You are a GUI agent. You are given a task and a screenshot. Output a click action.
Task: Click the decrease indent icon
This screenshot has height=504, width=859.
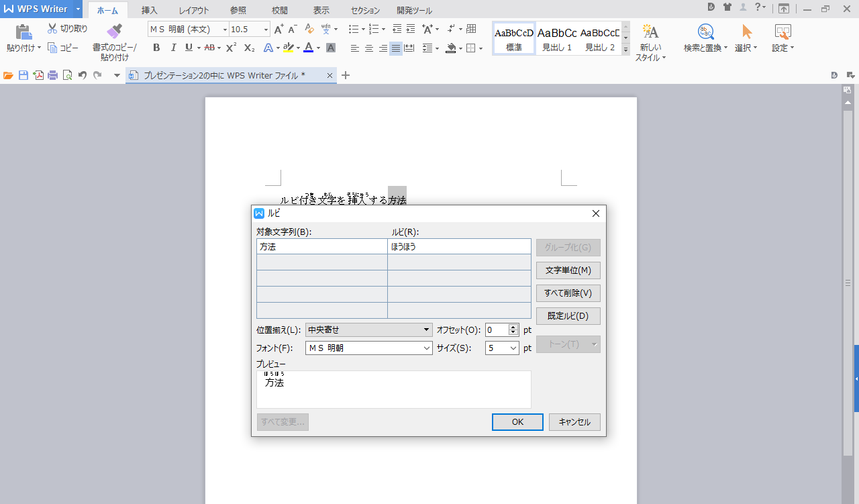tap(397, 29)
